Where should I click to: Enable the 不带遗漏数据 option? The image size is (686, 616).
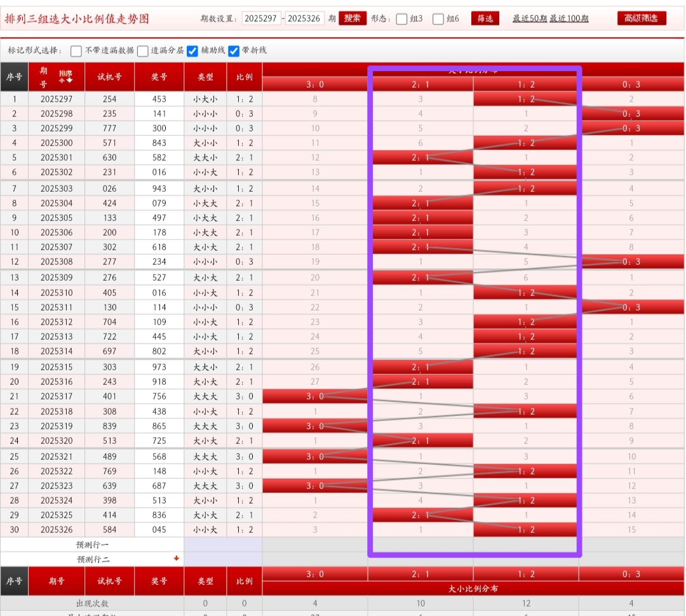click(x=76, y=51)
